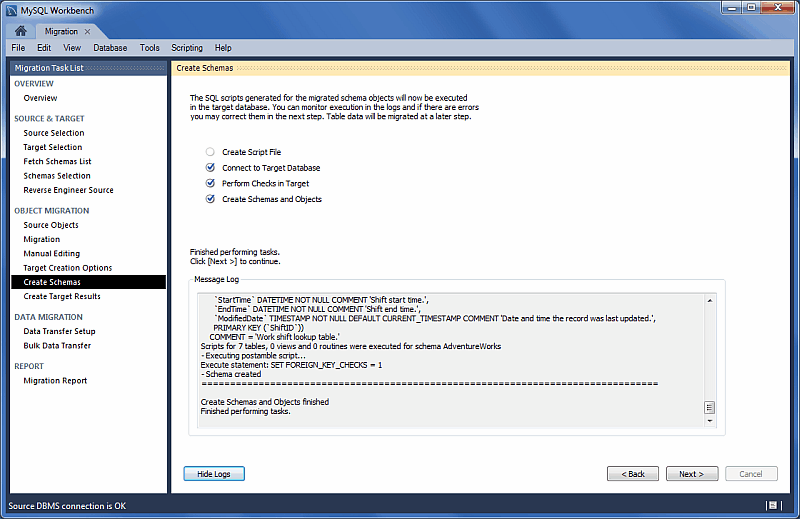Open the Database menu
This screenshot has width=800, height=519.
[110, 48]
